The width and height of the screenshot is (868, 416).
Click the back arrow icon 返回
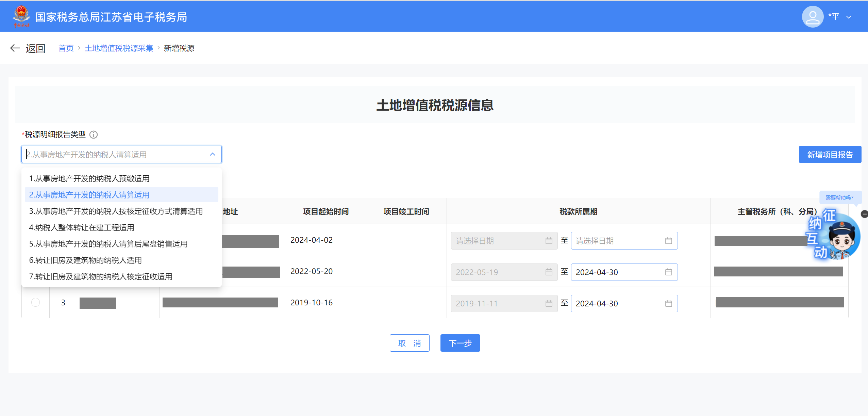[15, 48]
